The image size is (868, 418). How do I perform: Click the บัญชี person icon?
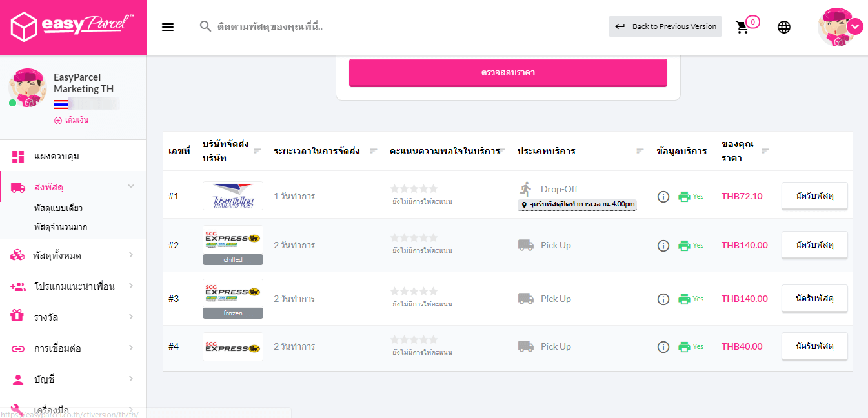pos(18,379)
